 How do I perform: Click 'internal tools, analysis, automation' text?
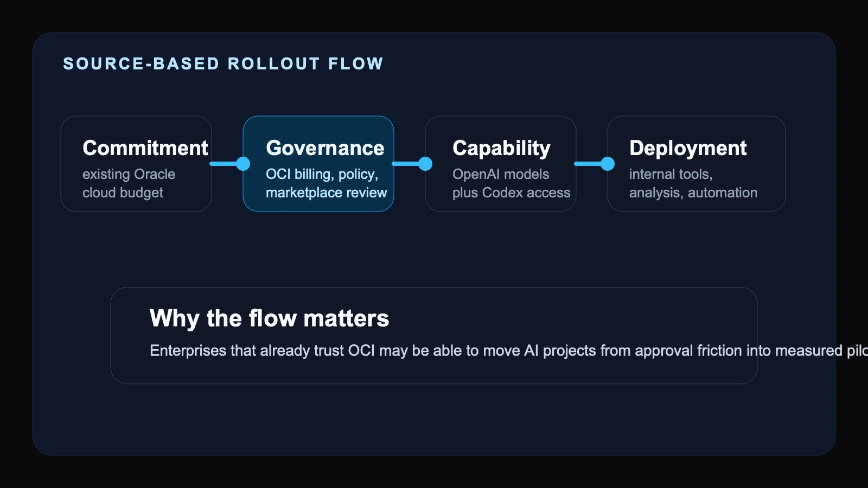[693, 183]
